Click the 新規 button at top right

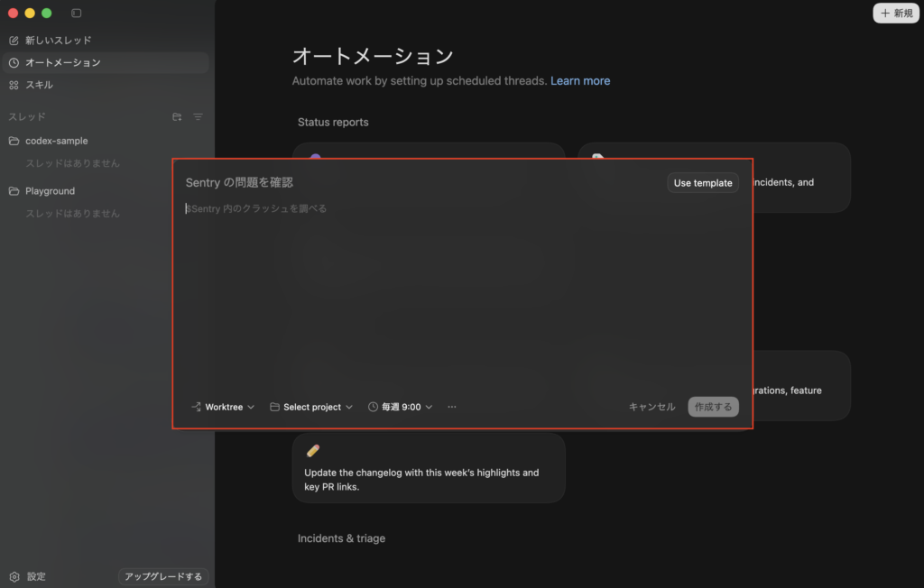pos(896,14)
